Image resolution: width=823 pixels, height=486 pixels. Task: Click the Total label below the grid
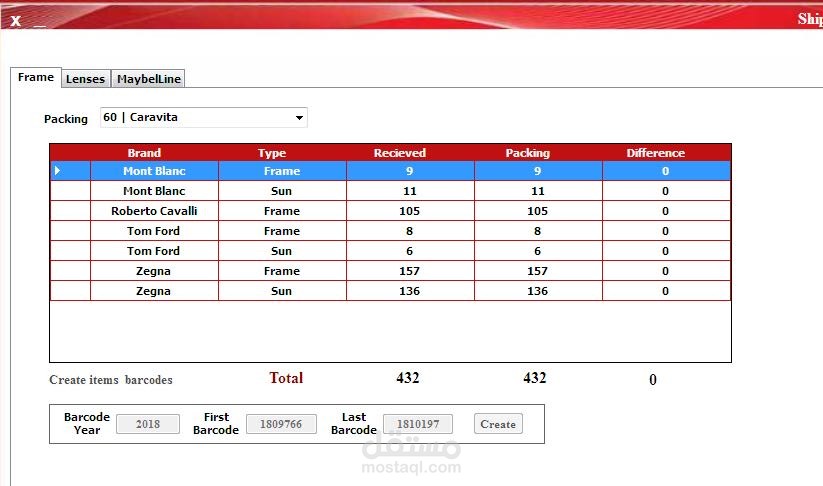pos(286,378)
